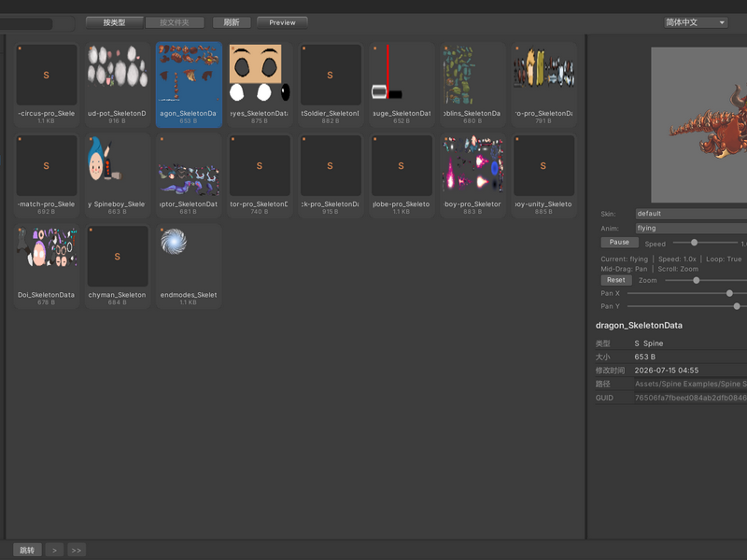Click the dragon_SkeletonData title text
Viewport: 747px width, 560px height.
click(639, 325)
